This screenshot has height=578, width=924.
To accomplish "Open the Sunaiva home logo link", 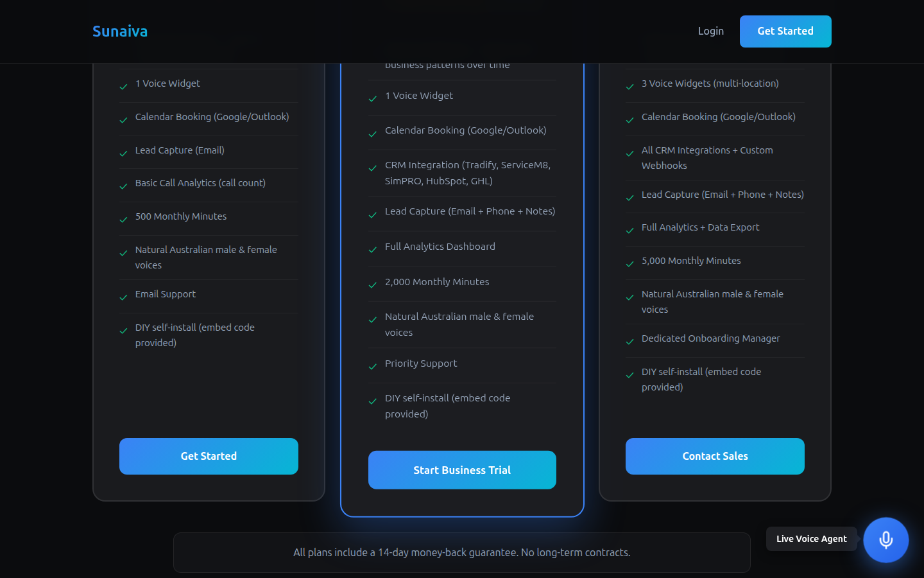I will (x=120, y=31).
